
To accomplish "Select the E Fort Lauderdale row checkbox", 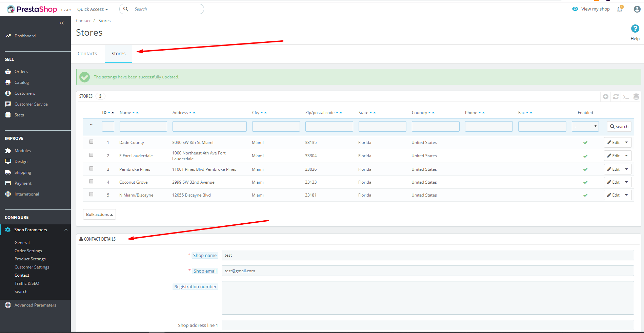I will (x=91, y=155).
